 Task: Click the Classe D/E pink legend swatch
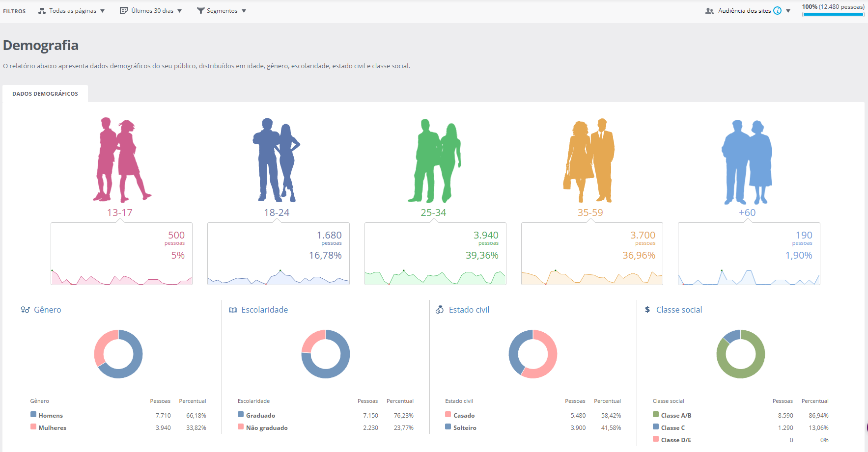tap(656, 439)
